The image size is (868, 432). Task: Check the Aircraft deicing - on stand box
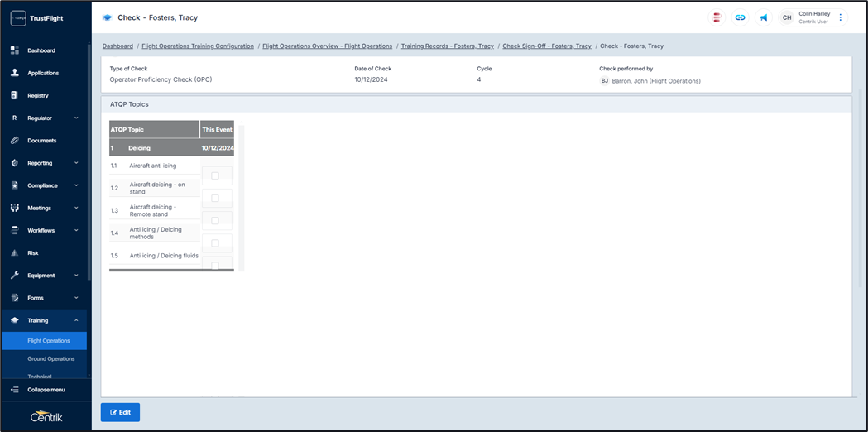coord(215,198)
